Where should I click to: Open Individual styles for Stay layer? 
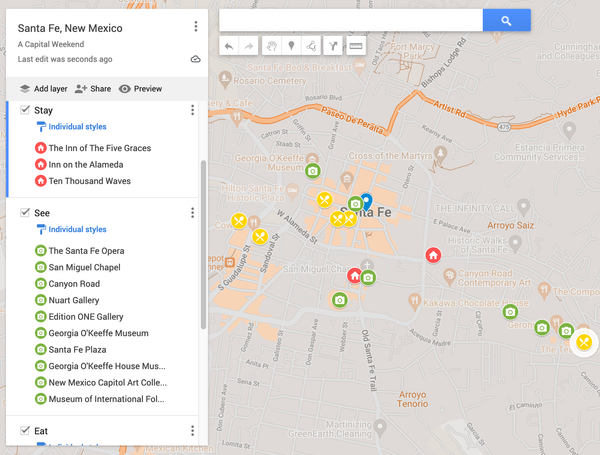coord(72,127)
